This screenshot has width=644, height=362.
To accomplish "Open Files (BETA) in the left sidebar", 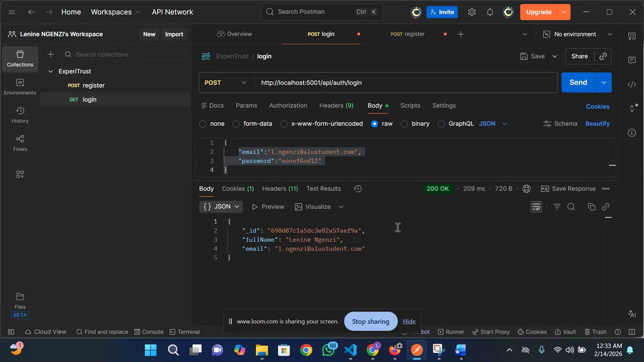I will 20,305.
